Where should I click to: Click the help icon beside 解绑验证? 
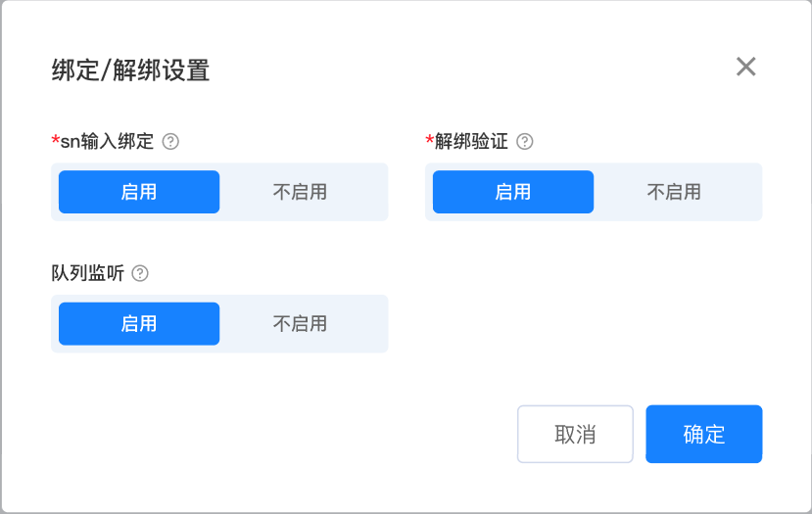tap(525, 141)
